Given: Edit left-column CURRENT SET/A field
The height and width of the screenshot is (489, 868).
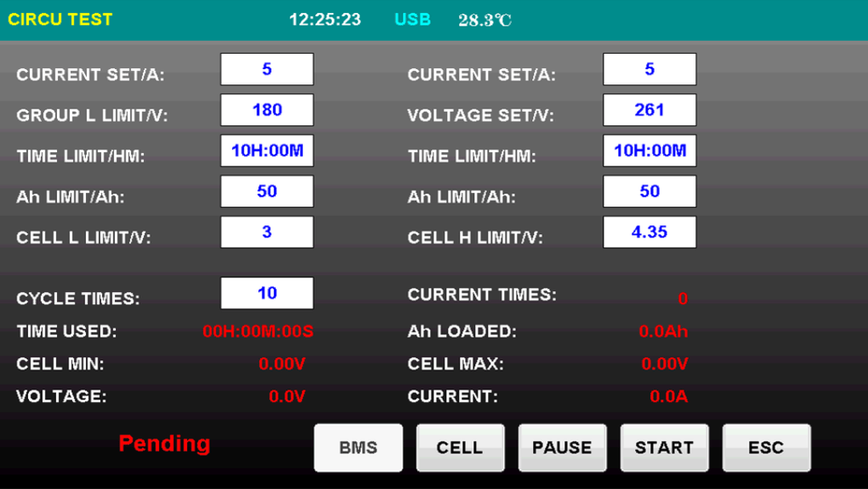Looking at the screenshot, I should [267, 70].
